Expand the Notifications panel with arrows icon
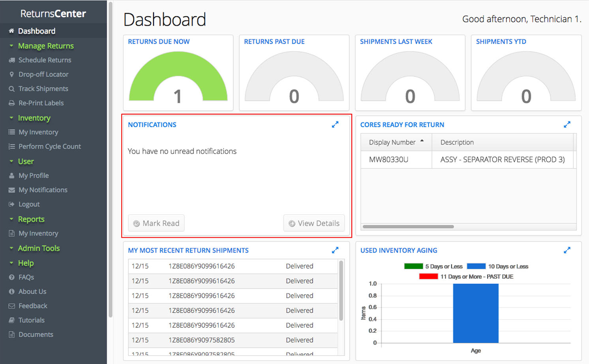Viewport: 589px width, 364px height. tap(335, 124)
